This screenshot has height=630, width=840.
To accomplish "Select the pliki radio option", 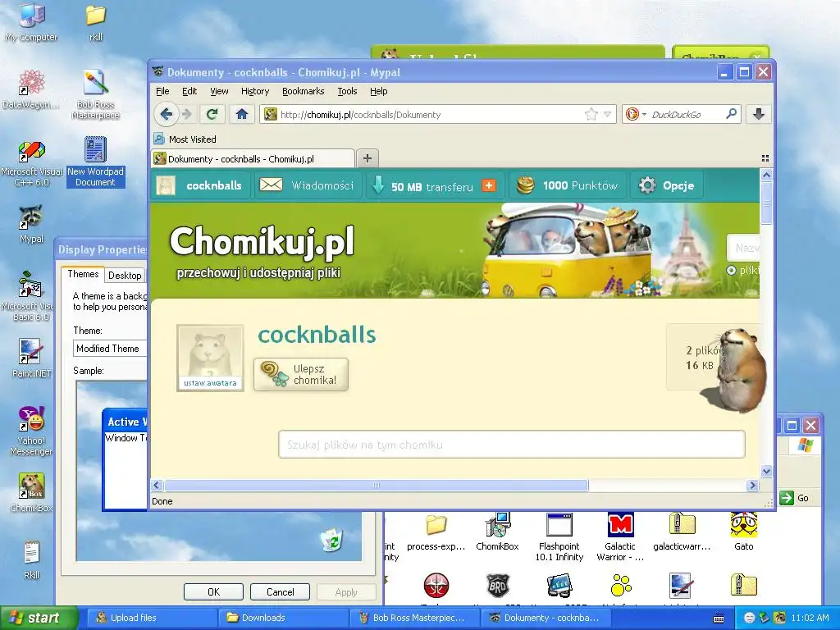I will pos(731,271).
